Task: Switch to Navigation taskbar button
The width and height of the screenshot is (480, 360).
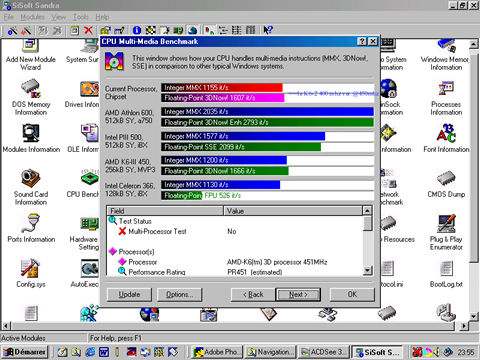Action: point(270,352)
